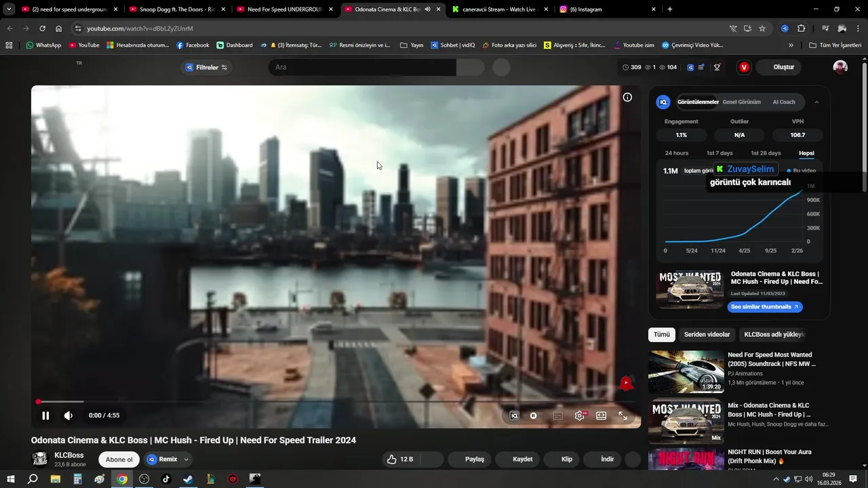Select the 24 hours range tab
This screenshot has height=488, width=868.
tap(677, 153)
